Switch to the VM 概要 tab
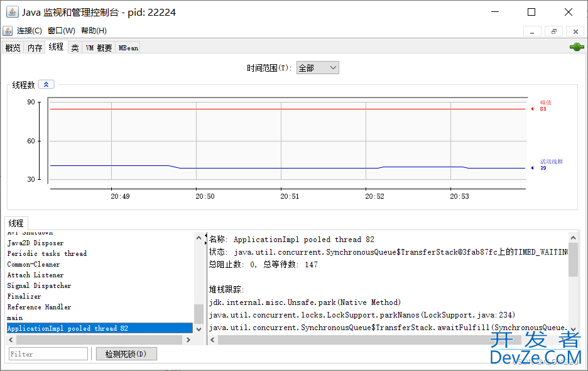Viewport: 588px width, 371px height. click(99, 48)
